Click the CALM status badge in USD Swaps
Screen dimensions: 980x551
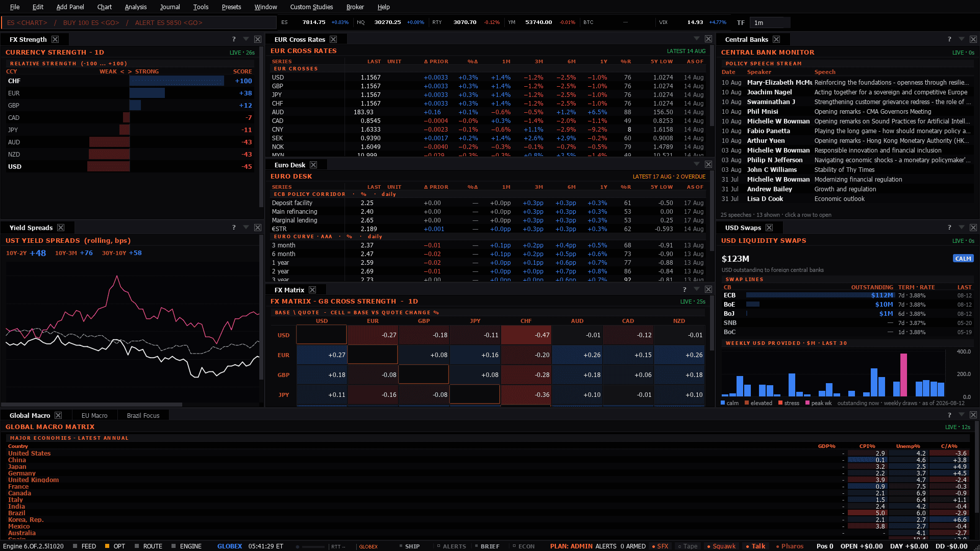click(963, 259)
